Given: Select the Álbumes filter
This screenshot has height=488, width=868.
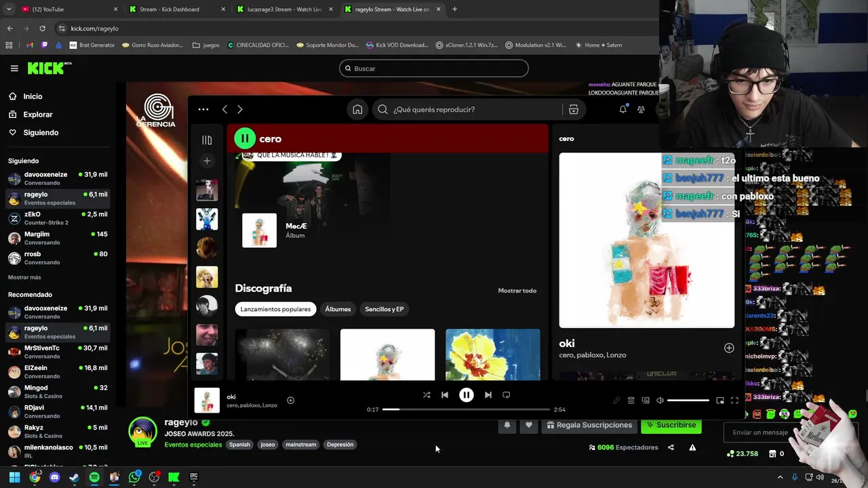Looking at the screenshot, I should click(x=338, y=309).
